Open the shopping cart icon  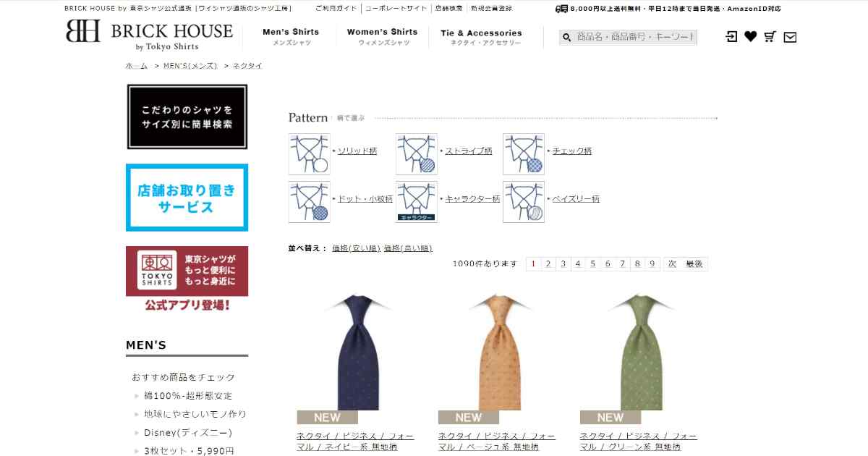coord(770,37)
